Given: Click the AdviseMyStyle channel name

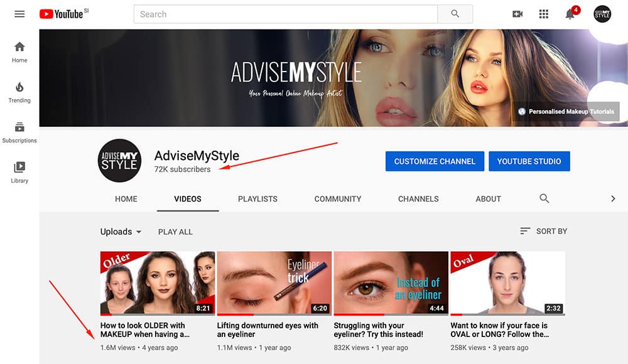Looking at the screenshot, I should coord(197,156).
